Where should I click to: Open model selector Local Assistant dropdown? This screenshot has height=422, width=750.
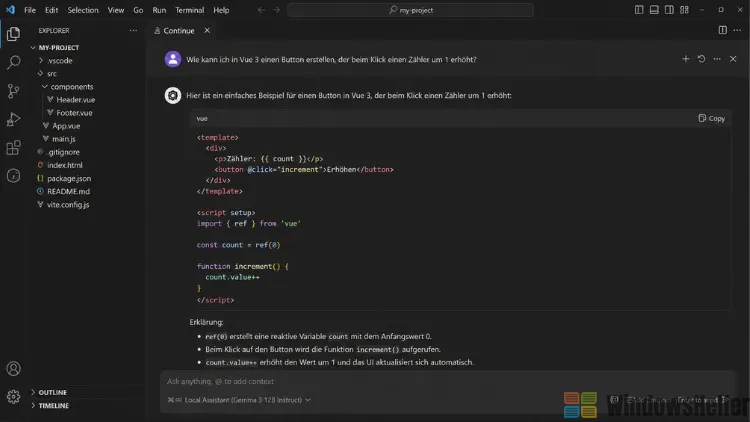tap(239, 400)
